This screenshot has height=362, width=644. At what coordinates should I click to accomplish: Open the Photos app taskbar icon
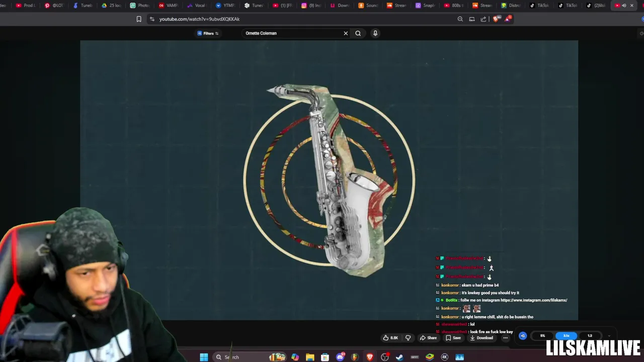pyautogui.click(x=459, y=357)
